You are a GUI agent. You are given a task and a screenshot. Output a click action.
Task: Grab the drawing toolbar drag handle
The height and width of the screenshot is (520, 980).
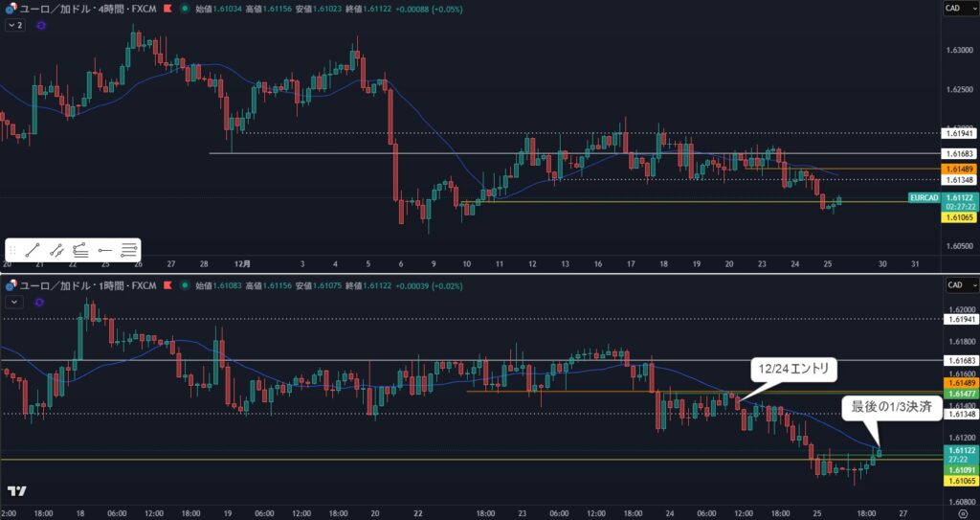point(13,249)
